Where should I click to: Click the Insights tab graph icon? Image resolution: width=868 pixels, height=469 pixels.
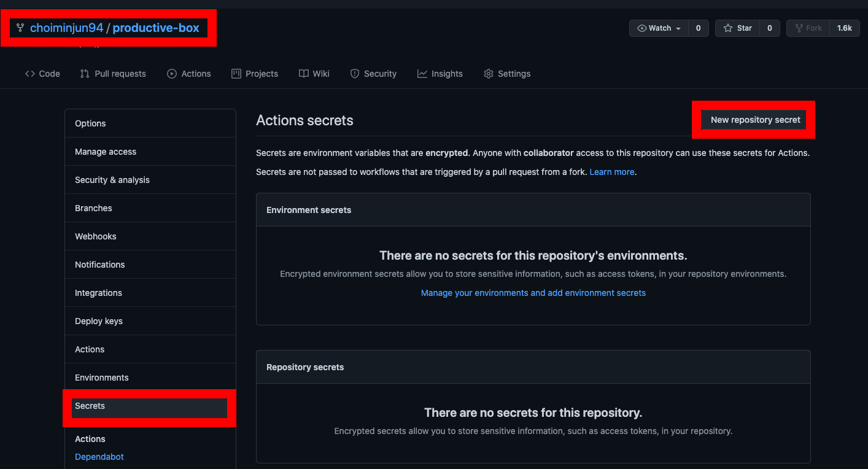pyautogui.click(x=422, y=74)
